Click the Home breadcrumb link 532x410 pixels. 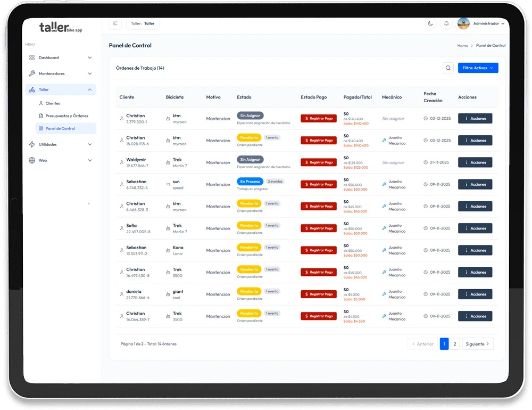click(x=462, y=46)
